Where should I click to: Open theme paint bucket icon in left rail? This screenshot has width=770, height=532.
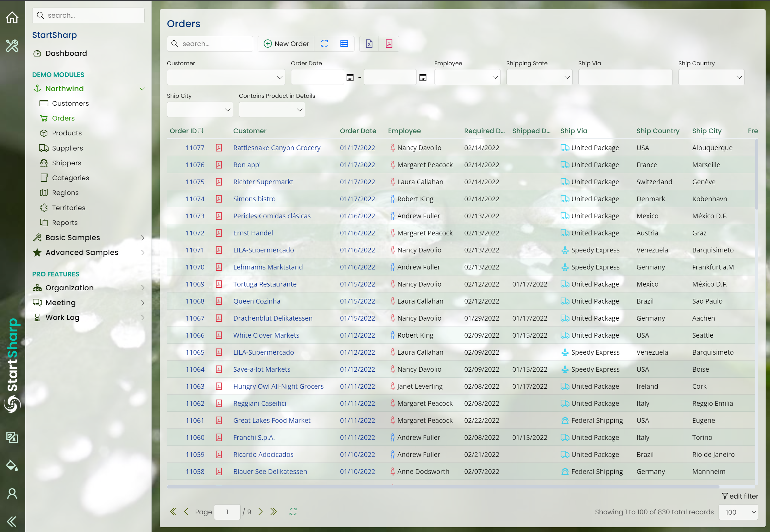point(12,465)
